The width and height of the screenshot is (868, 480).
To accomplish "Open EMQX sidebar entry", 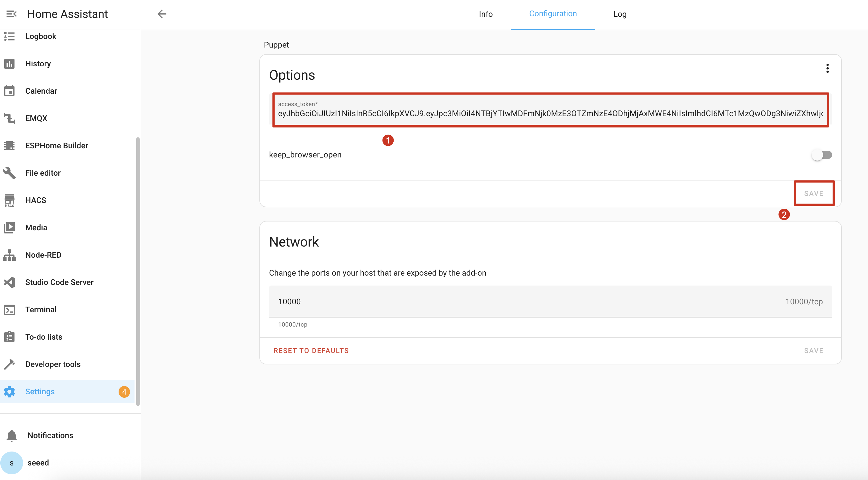I will [x=36, y=118].
